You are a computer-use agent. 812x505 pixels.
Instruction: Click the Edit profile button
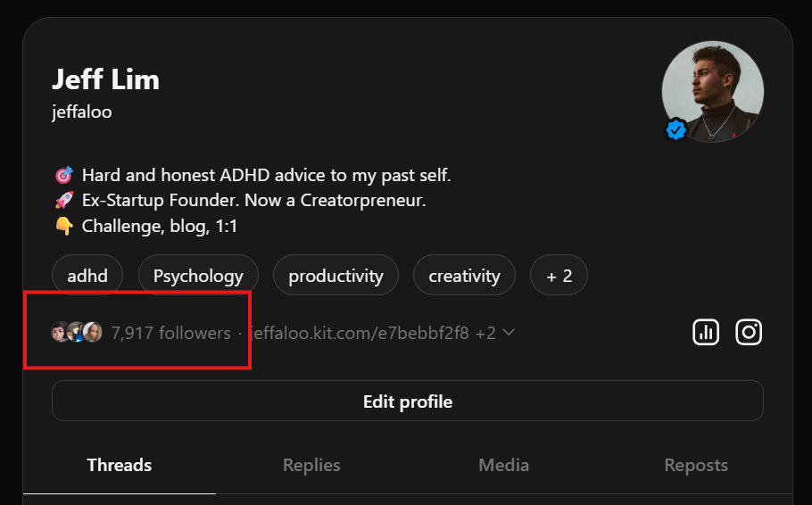408,402
